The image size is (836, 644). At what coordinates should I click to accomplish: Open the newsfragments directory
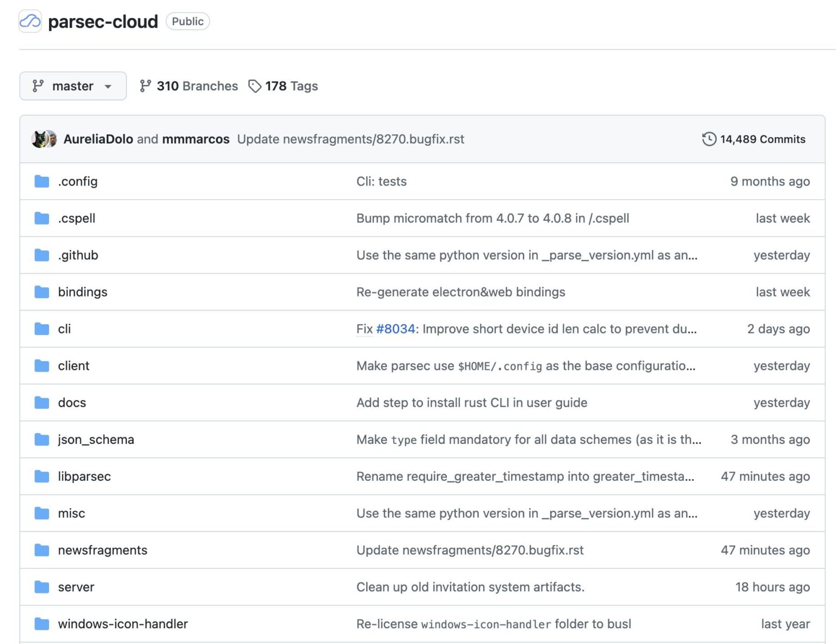[102, 550]
